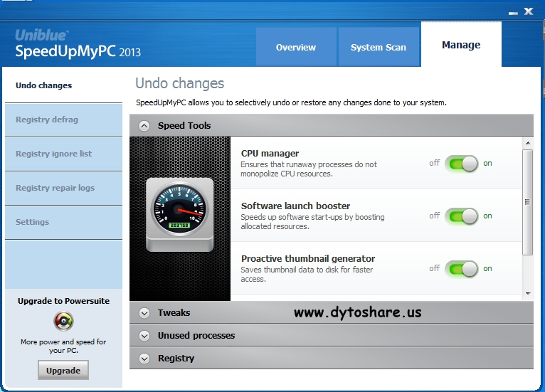Click the 'on' label beside Proactive thumbnail generator

click(487, 269)
